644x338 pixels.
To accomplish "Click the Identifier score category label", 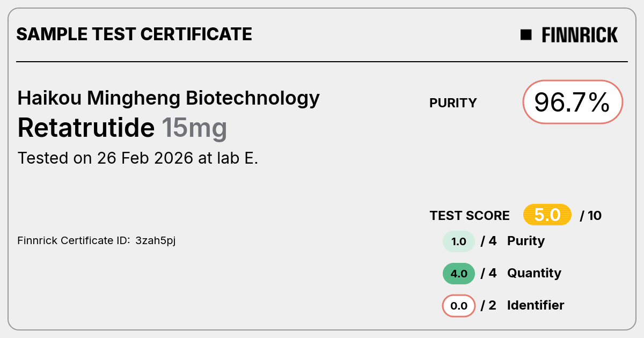I will (536, 305).
